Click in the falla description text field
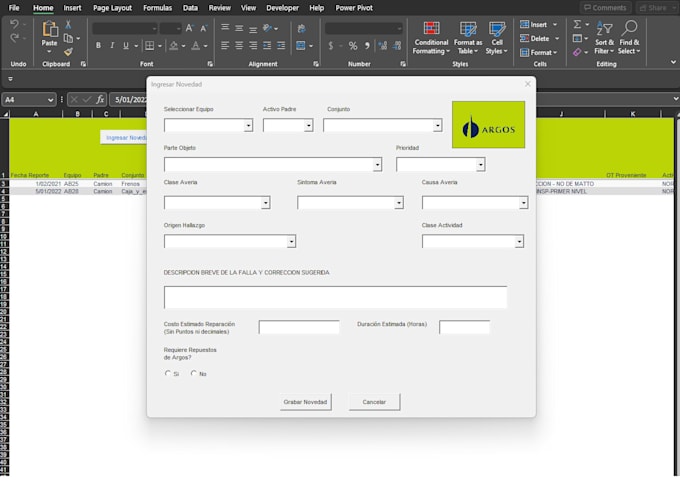 335,297
